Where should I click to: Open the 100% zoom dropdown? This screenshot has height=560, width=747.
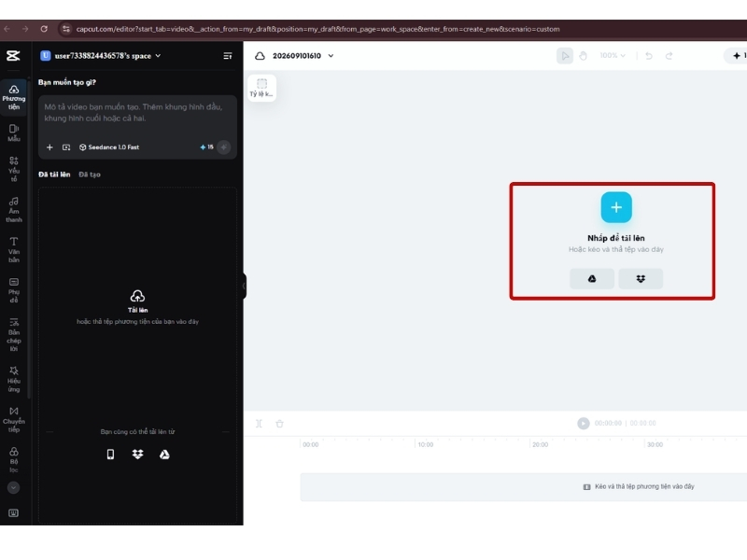pyautogui.click(x=613, y=56)
